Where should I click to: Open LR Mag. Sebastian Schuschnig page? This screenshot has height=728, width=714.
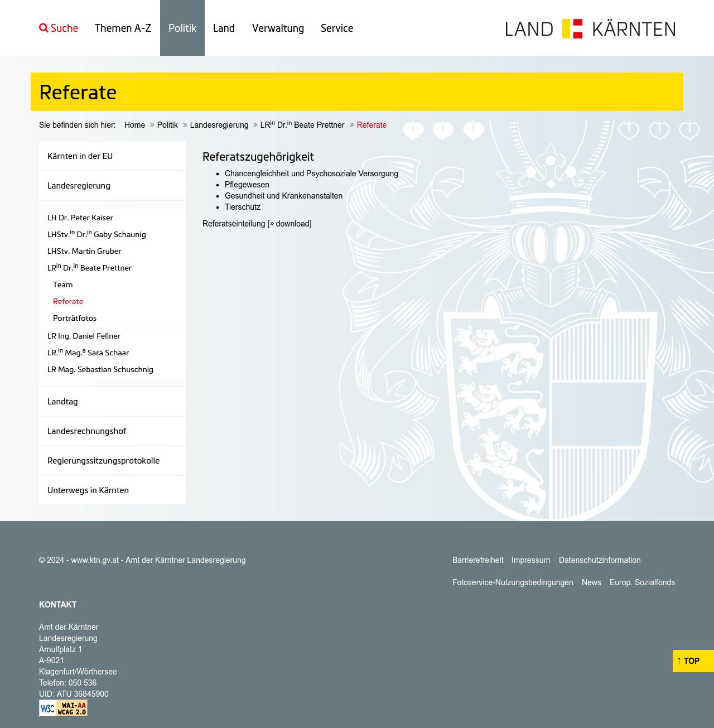100,369
